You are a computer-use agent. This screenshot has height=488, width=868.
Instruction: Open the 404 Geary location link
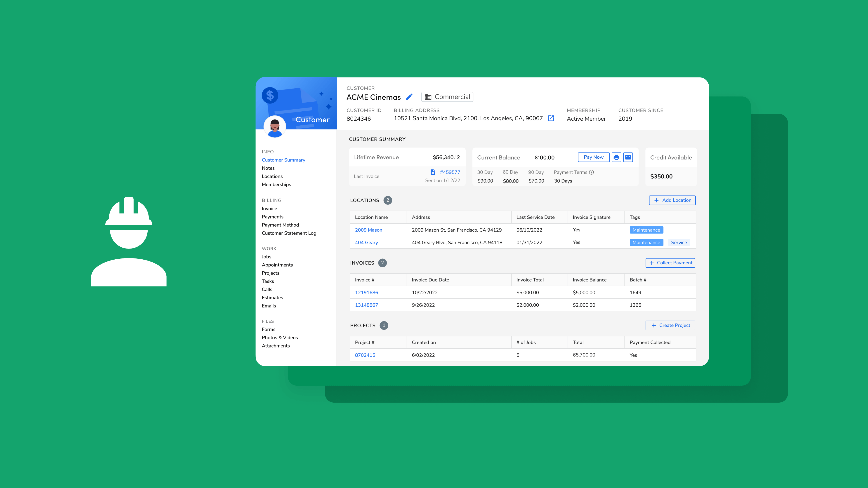[366, 242]
